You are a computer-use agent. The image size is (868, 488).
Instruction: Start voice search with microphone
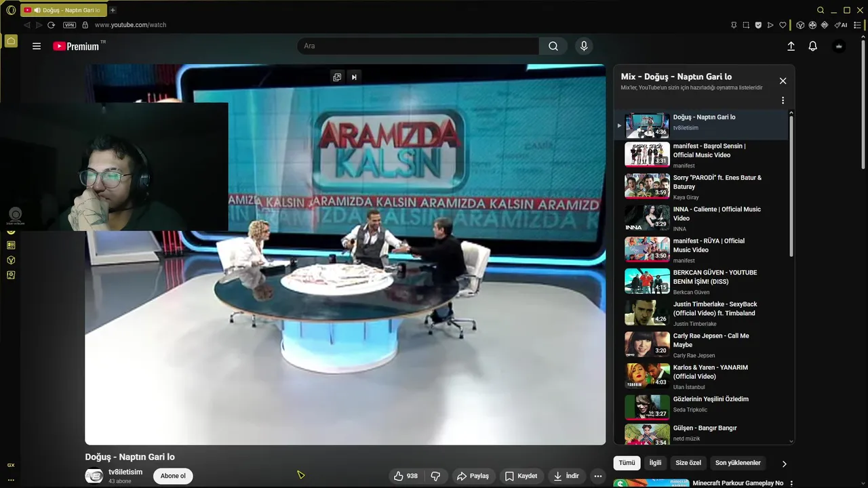[584, 46]
